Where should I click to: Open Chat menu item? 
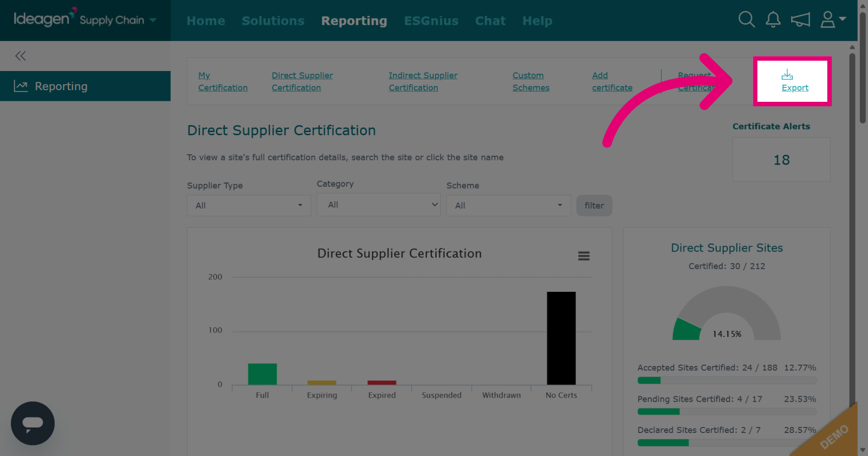click(x=490, y=21)
